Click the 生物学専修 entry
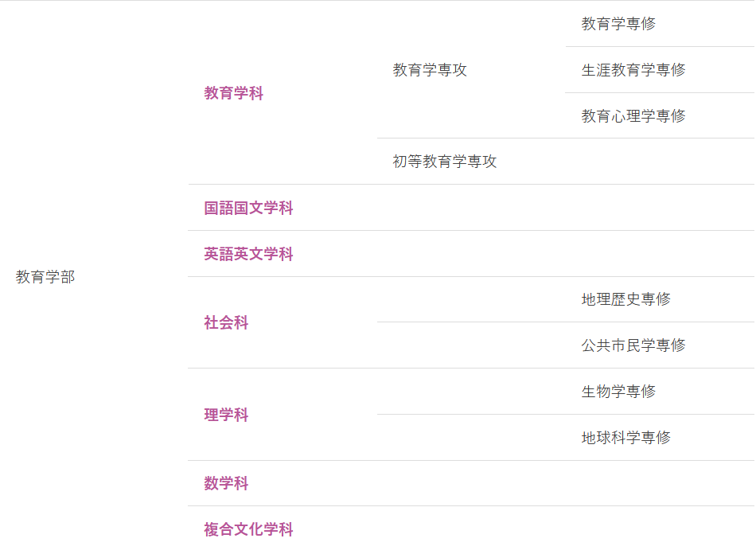Image resolution: width=756 pixels, height=550 pixels. (618, 392)
